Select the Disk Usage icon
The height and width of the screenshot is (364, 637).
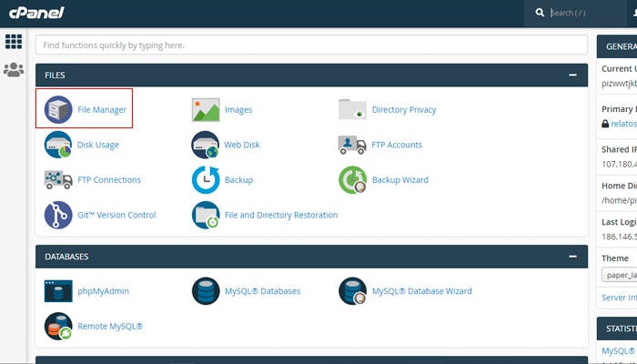coord(58,145)
